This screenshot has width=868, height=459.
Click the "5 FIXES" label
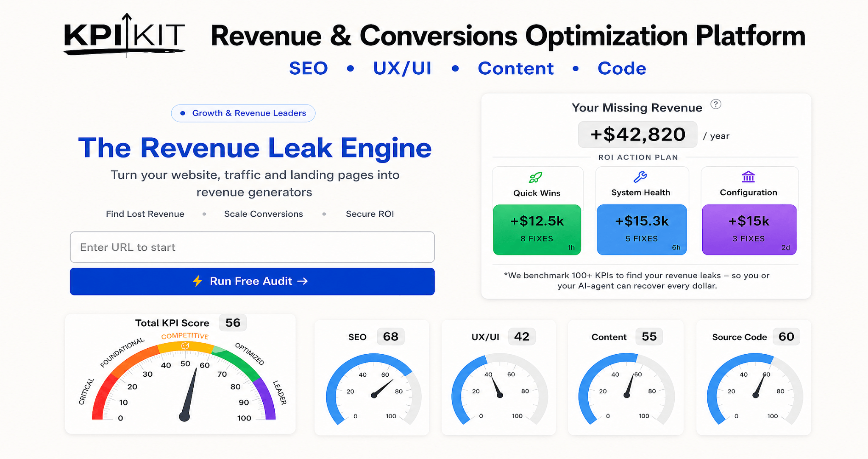click(x=642, y=239)
